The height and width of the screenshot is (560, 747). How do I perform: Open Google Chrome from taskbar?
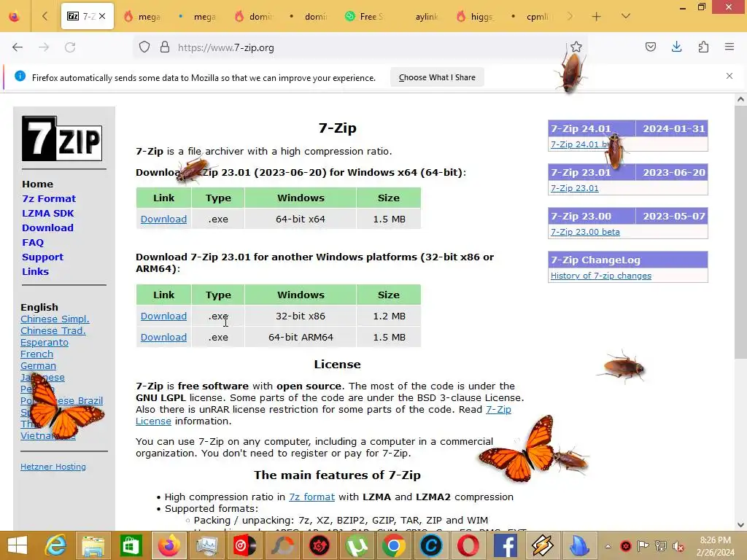393,545
